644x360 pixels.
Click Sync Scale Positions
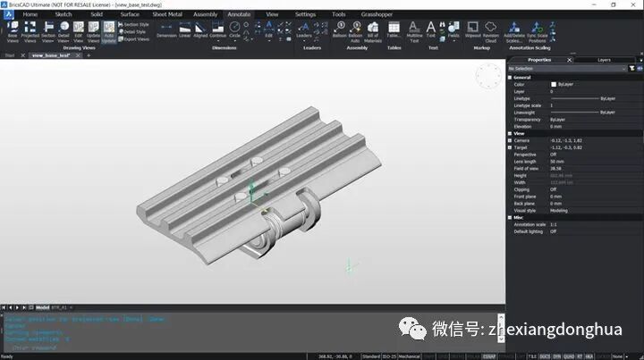538,32
